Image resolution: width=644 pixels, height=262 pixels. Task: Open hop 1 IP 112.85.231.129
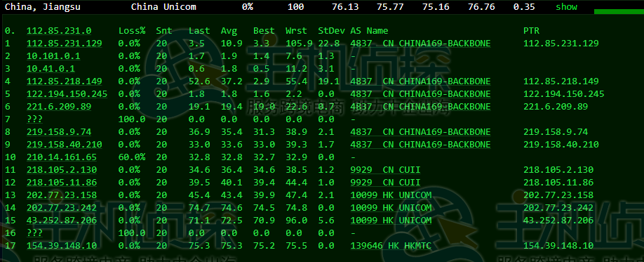tap(65, 43)
